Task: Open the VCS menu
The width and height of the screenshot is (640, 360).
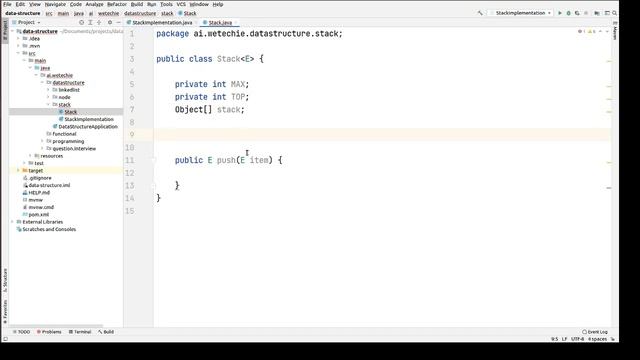Action: (x=181, y=4)
